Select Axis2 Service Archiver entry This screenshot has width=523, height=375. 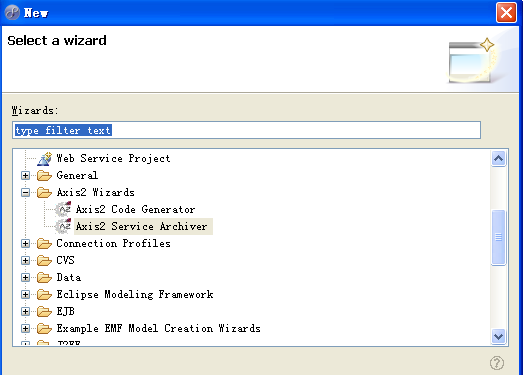pos(143,226)
